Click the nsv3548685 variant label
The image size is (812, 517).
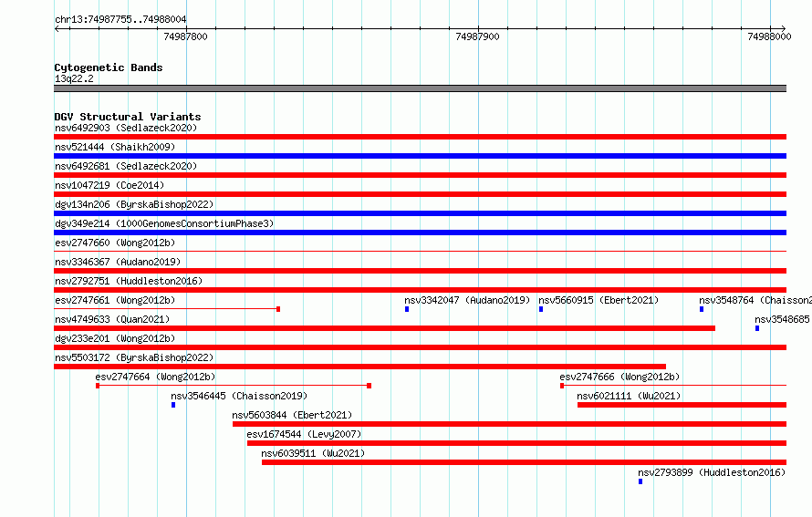coord(783,319)
